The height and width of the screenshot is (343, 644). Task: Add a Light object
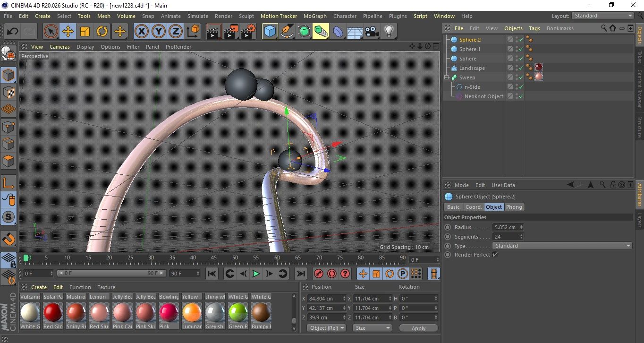pos(389,32)
